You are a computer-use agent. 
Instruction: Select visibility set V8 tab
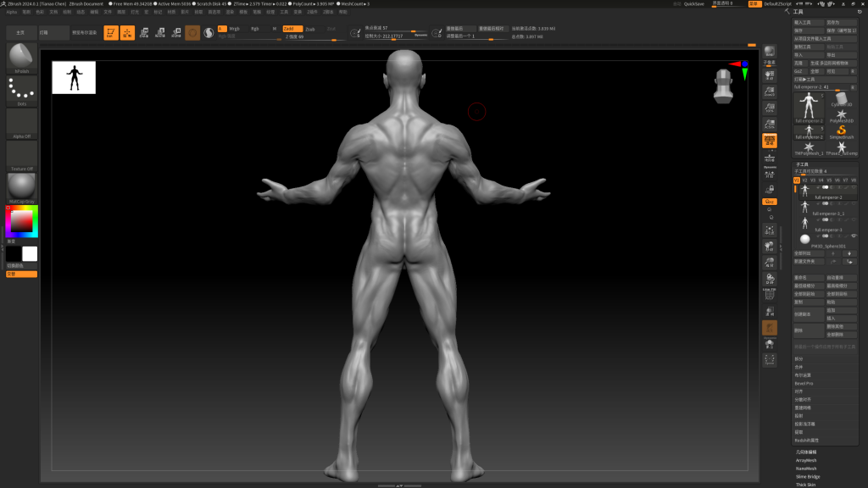coord(853,180)
